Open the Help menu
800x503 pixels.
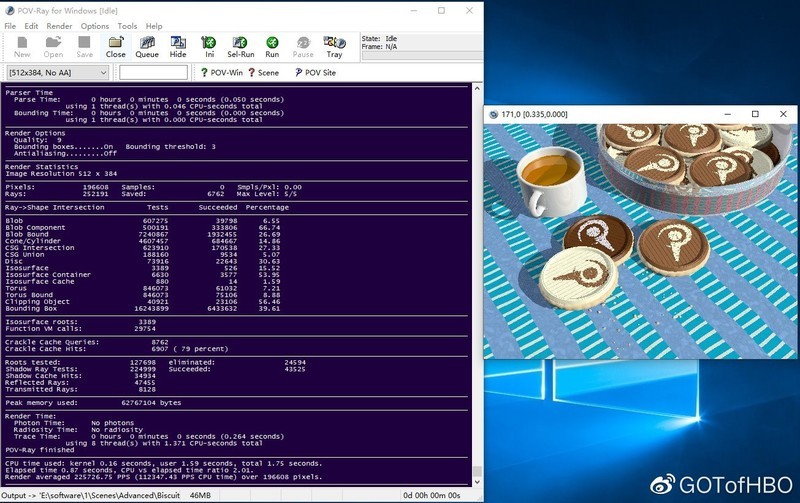(x=154, y=26)
